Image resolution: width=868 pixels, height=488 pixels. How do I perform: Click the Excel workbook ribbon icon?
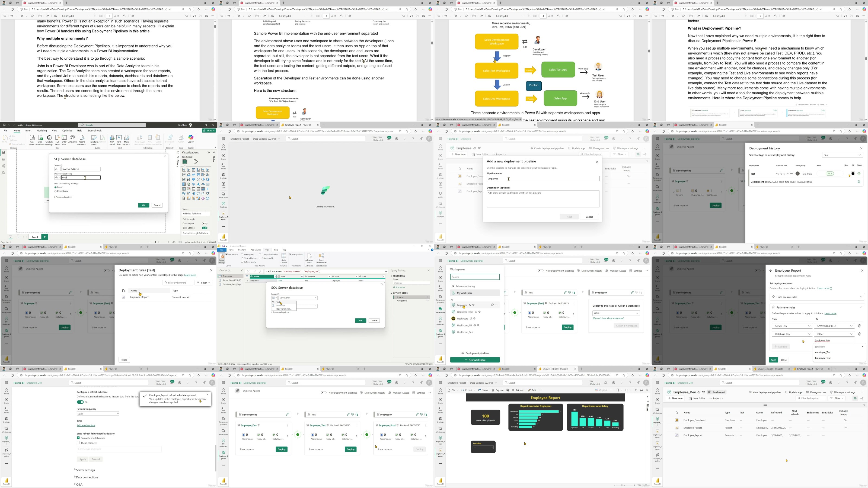[40, 140]
